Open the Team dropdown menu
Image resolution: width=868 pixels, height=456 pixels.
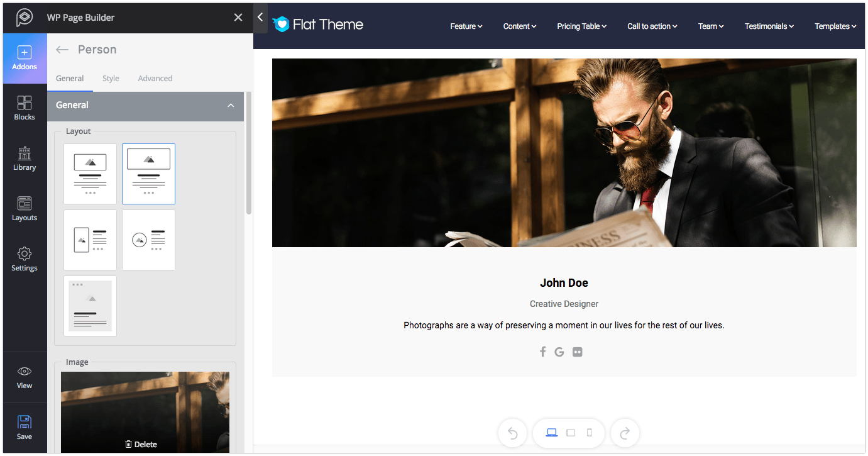pos(711,26)
